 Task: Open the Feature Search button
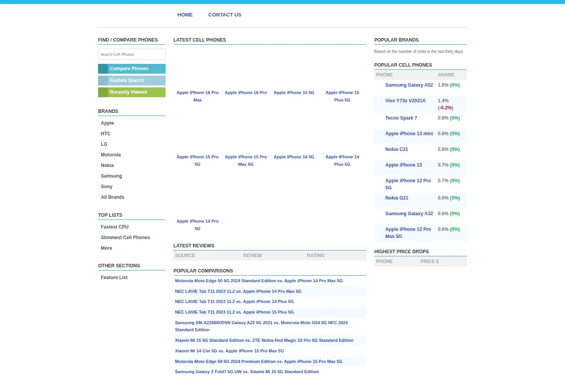pos(132,80)
